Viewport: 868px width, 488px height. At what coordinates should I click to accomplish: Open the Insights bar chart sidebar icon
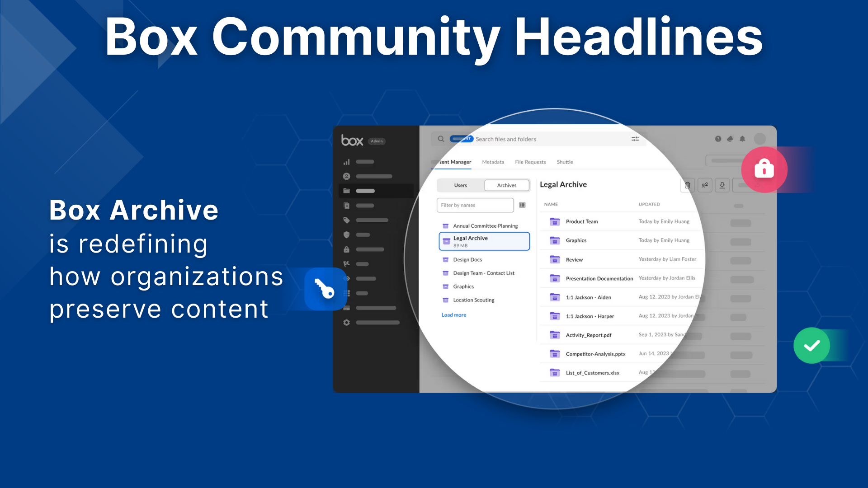click(347, 162)
